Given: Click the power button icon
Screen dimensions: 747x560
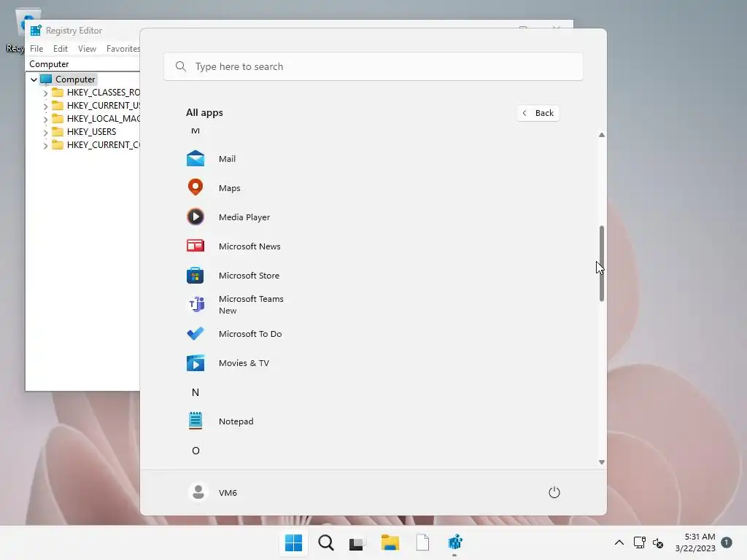Looking at the screenshot, I should pos(554,492).
